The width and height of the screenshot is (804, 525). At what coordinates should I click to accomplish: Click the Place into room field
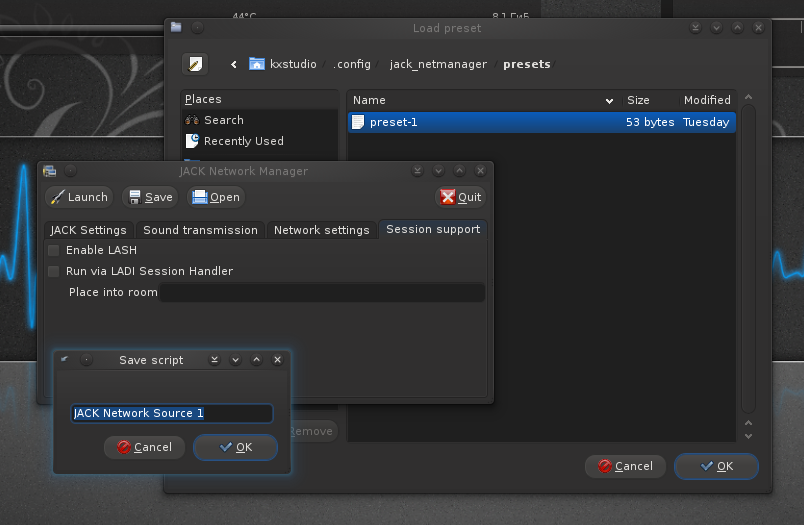coord(322,292)
